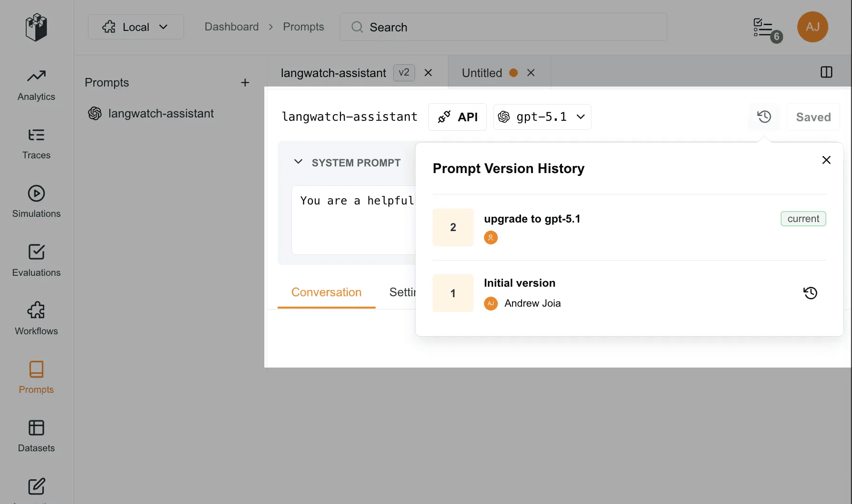Toggle the split panel layout icon

826,72
